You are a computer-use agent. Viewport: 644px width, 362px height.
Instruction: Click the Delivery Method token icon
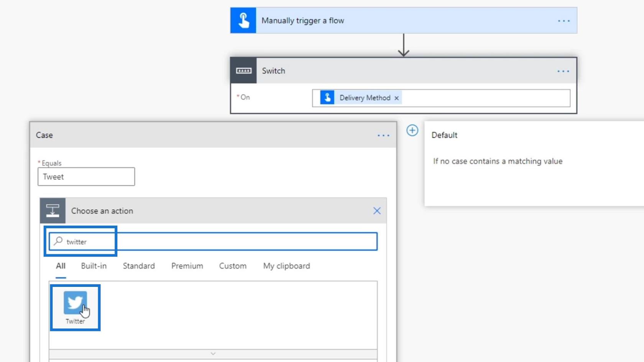[x=327, y=98]
